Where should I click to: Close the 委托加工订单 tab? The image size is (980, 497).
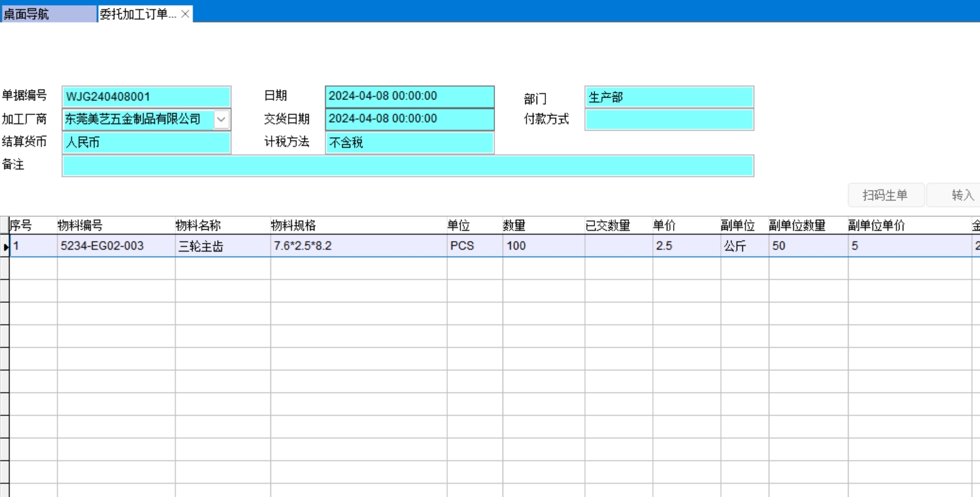coord(185,14)
